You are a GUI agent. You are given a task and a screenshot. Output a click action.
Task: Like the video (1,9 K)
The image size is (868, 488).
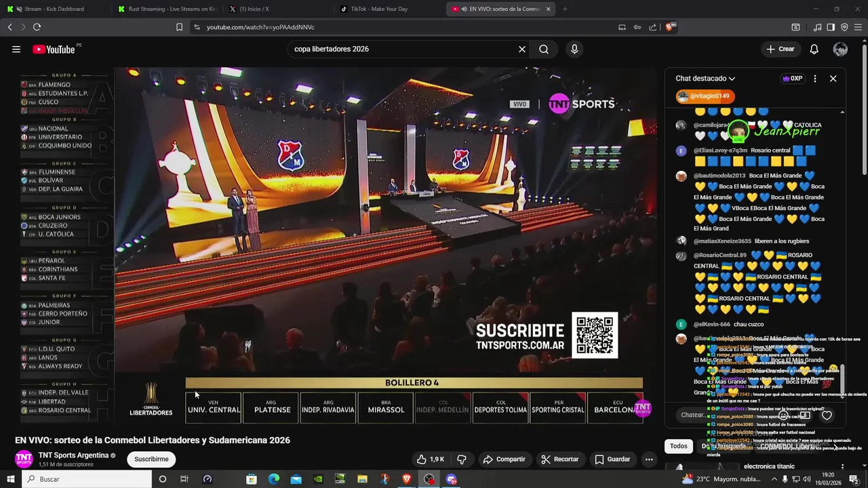431,459
